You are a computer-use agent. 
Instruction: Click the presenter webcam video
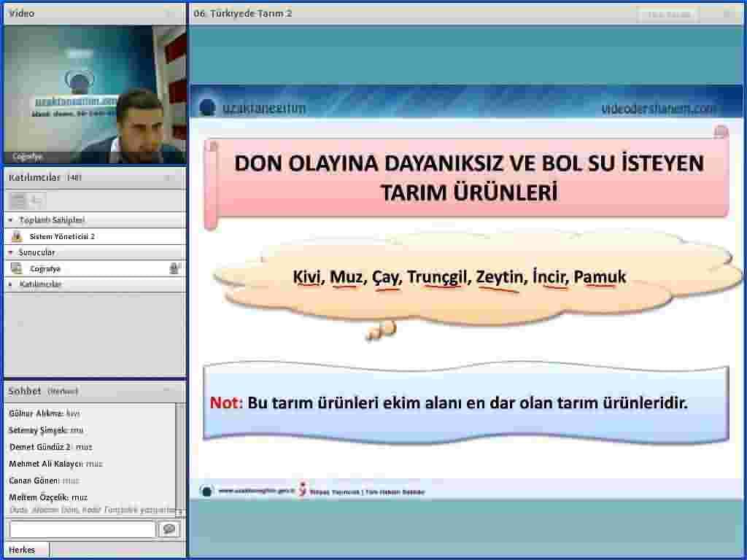click(x=95, y=95)
